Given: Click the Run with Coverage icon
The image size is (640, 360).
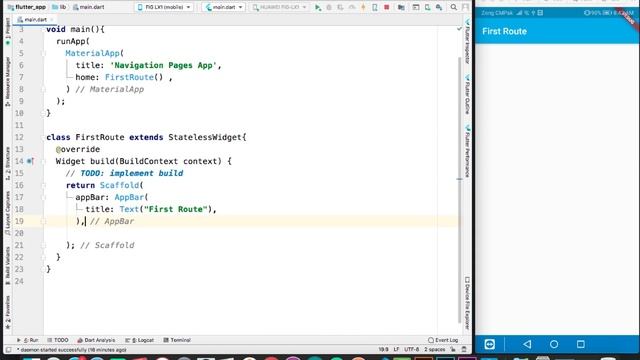Looking at the screenshot, I should (x=340, y=7).
